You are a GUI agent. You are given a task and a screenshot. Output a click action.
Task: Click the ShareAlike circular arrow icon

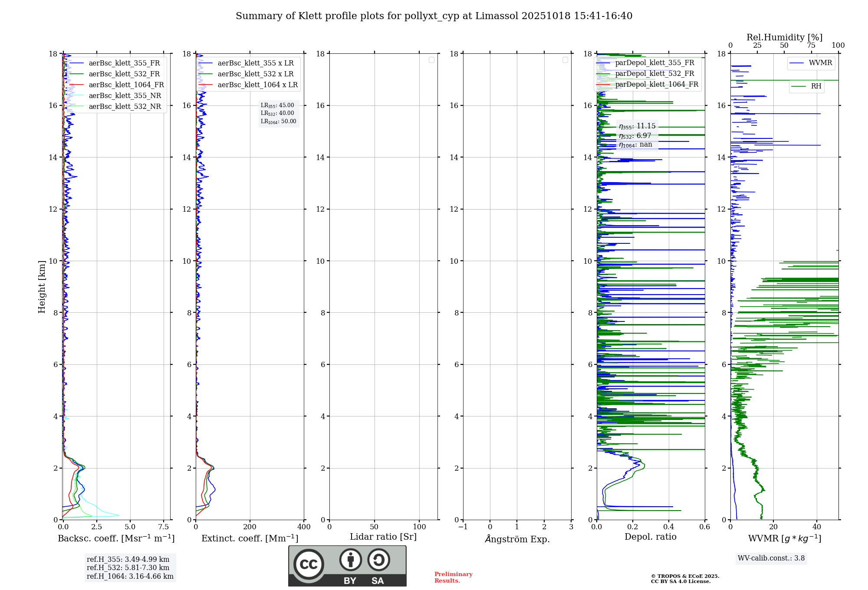click(x=378, y=560)
